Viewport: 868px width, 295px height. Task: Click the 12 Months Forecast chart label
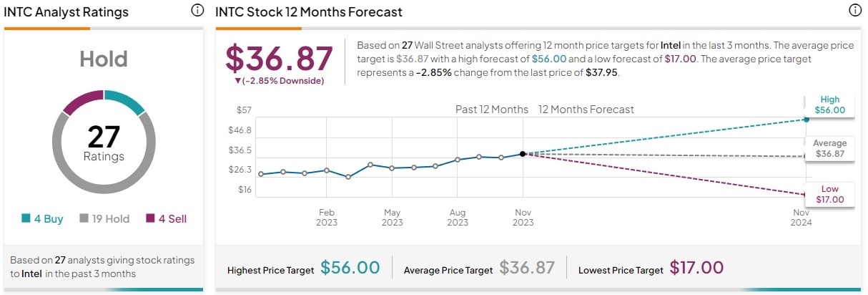586,110
